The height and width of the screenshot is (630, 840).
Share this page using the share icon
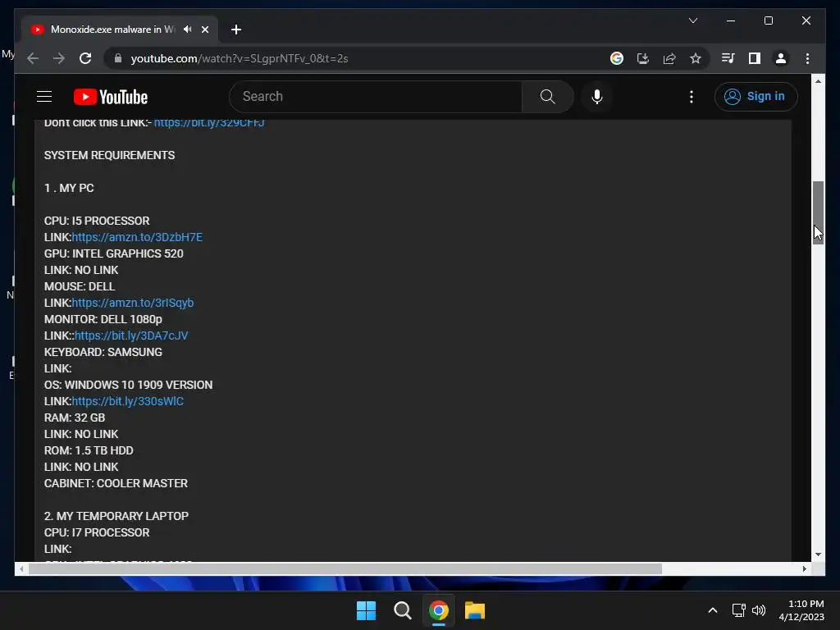coord(669,58)
